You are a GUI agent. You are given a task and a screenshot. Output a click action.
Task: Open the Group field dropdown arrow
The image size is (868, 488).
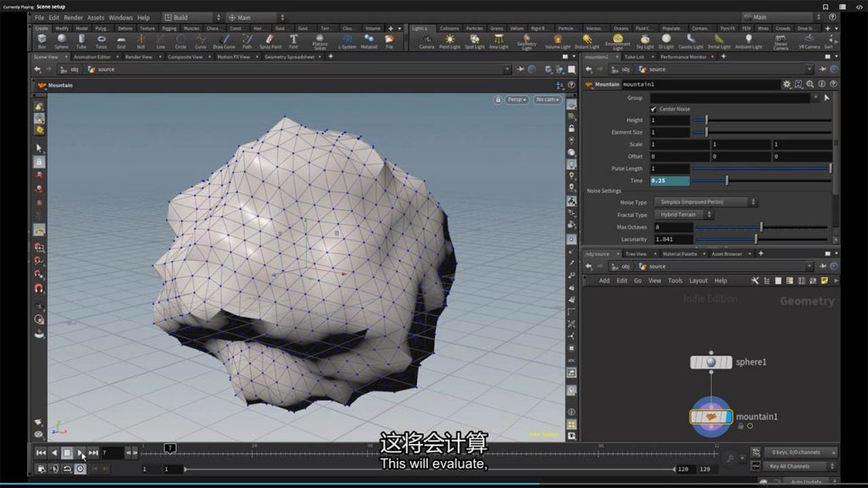point(815,98)
